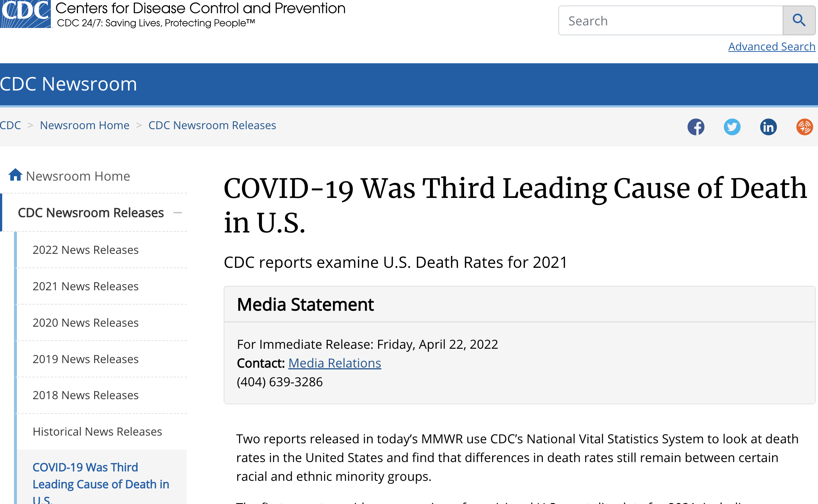Open CDC Newsroom Releases breadcrumb
818x504 pixels.
[x=212, y=125]
